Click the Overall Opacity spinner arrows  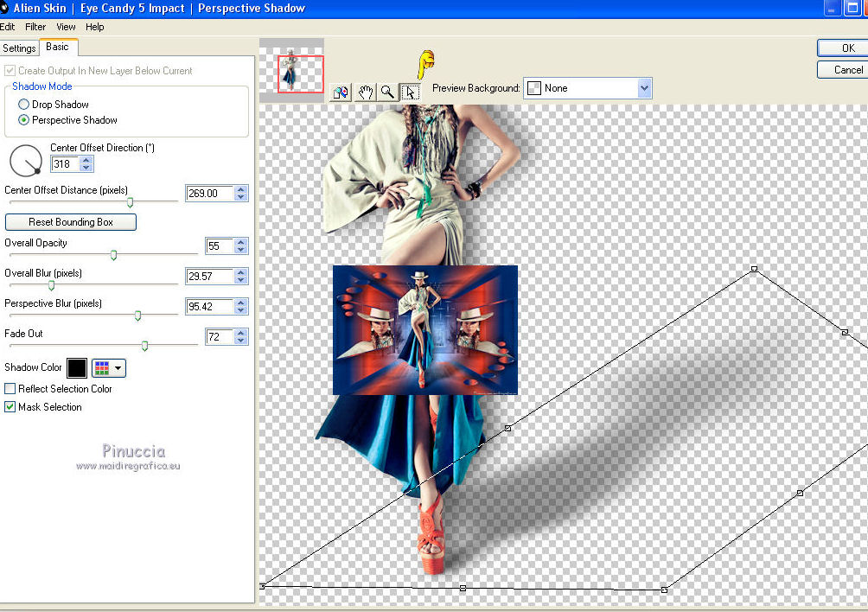point(240,245)
